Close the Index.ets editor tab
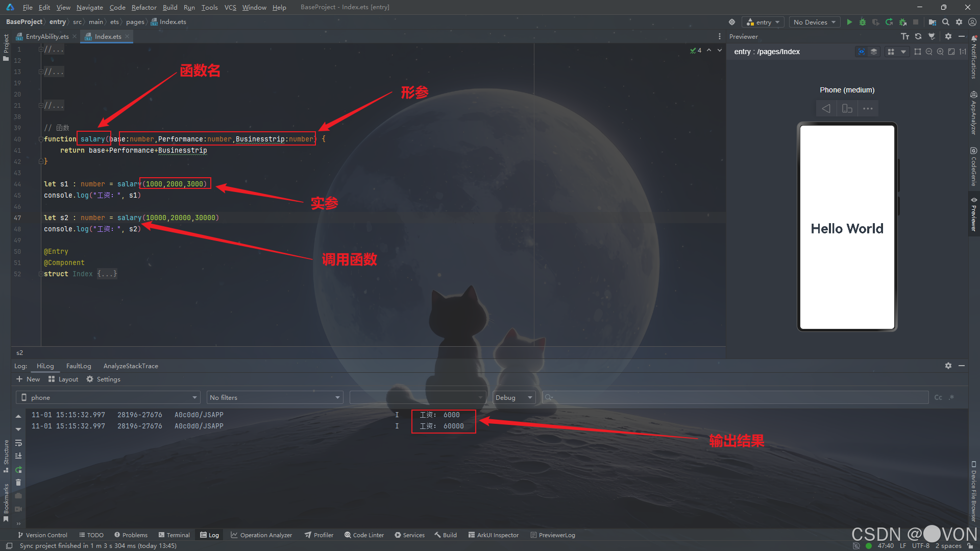 tap(127, 36)
